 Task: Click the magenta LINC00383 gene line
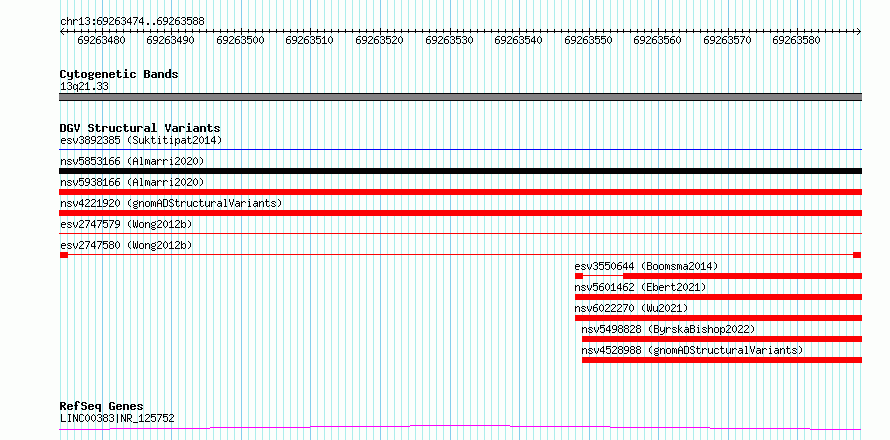click(x=460, y=427)
